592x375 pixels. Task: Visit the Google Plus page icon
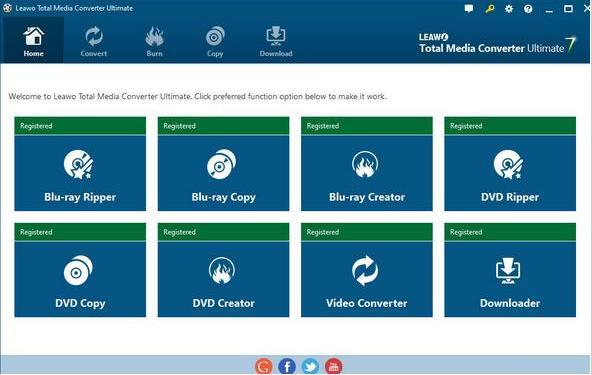tap(264, 366)
